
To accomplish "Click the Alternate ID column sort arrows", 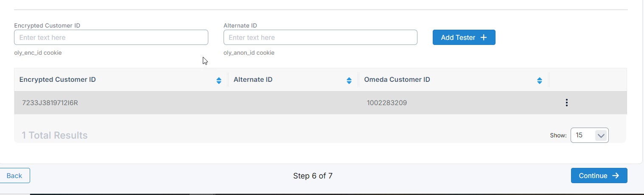I will (349, 81).
